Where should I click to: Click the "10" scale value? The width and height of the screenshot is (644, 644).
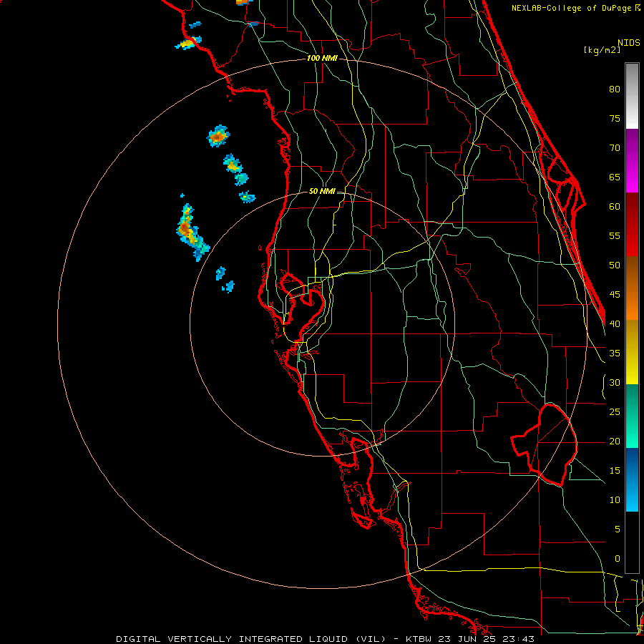(615, 500)
